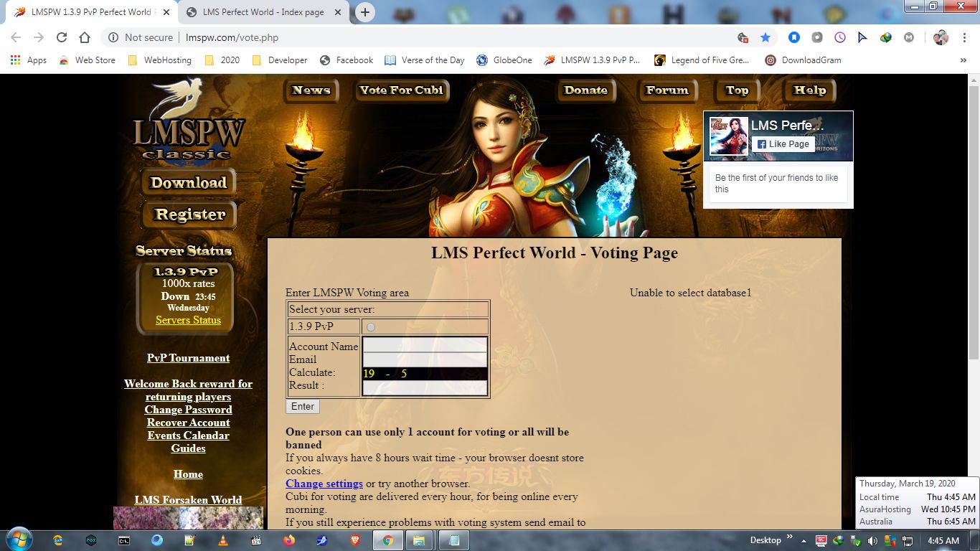Launch Firefox from the taskbar
Image resolution: width=980 pixels, height=551 pixels.
click(x=289, y=540)
